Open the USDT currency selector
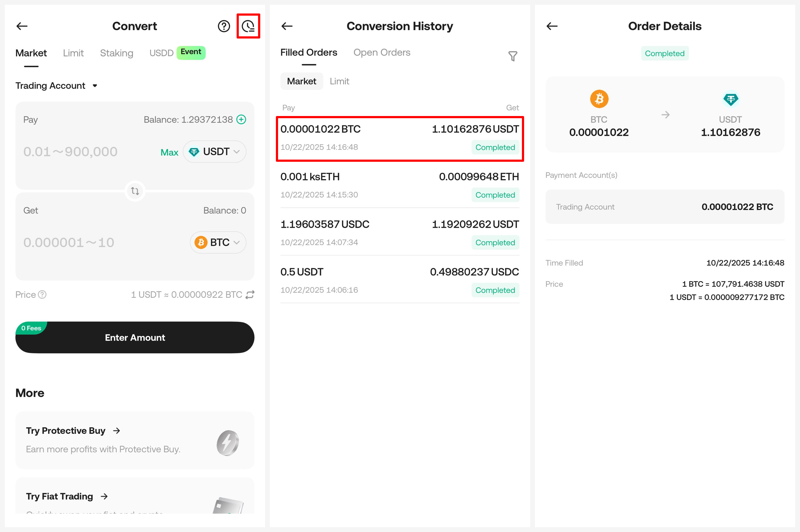 click(x=215, y=152)
